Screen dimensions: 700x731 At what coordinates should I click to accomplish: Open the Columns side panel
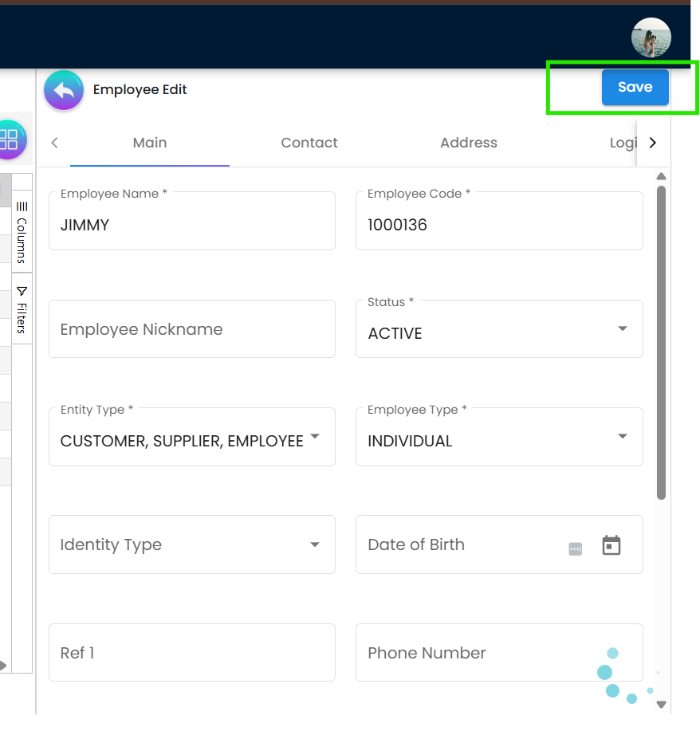pyautogui.click(x=22, y=232)
